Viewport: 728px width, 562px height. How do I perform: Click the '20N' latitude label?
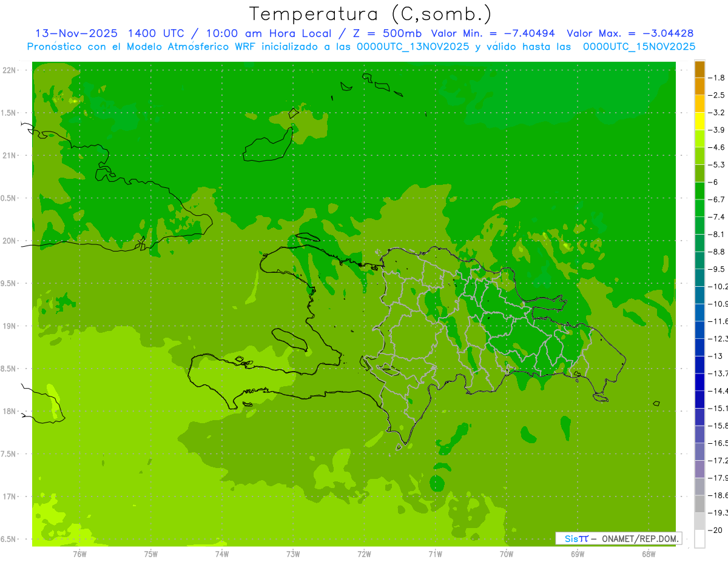pyautogui.click(x=9, y=241)
